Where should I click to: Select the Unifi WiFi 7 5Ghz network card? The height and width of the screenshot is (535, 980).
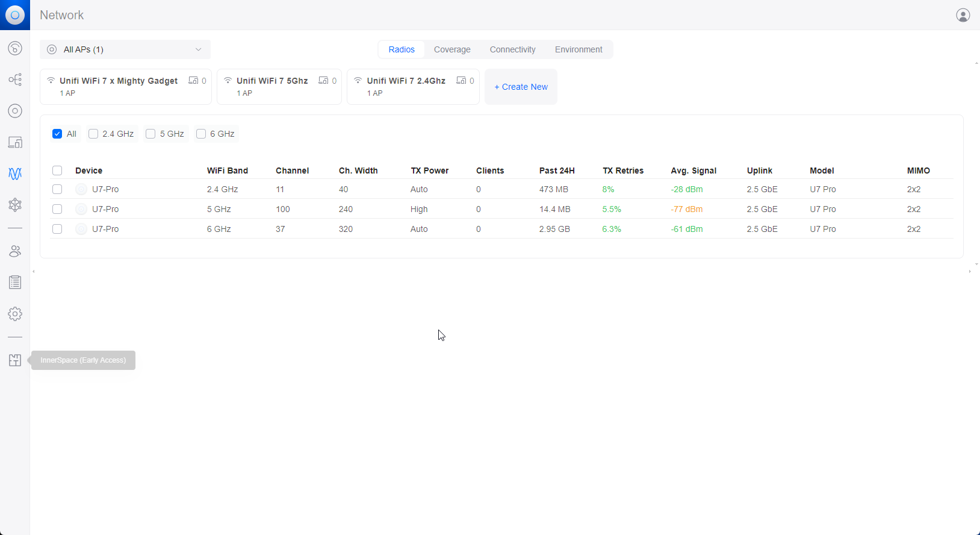click(279, 87)
